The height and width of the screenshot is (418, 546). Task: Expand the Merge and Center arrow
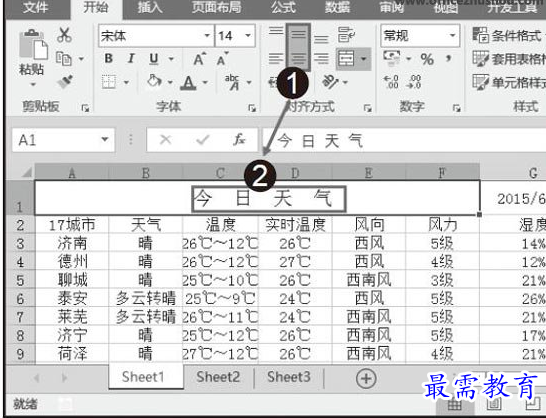(x=363, y=59)
